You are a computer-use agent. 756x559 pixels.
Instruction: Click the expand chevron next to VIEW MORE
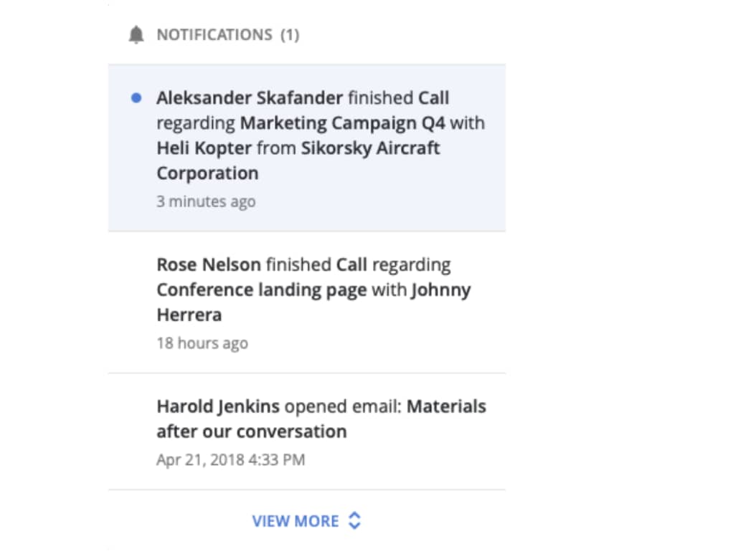point(354,521)
